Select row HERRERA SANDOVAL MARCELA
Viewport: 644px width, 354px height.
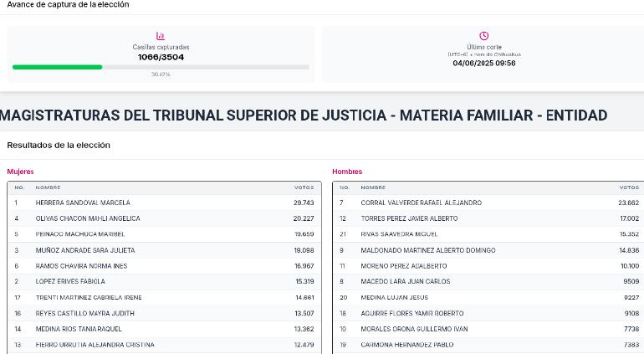[x=164, y=203]
